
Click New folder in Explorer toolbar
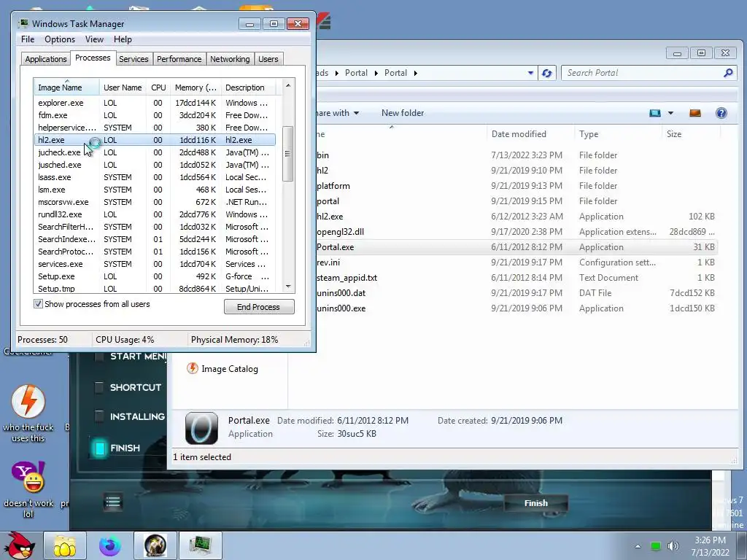click(403, 113)
